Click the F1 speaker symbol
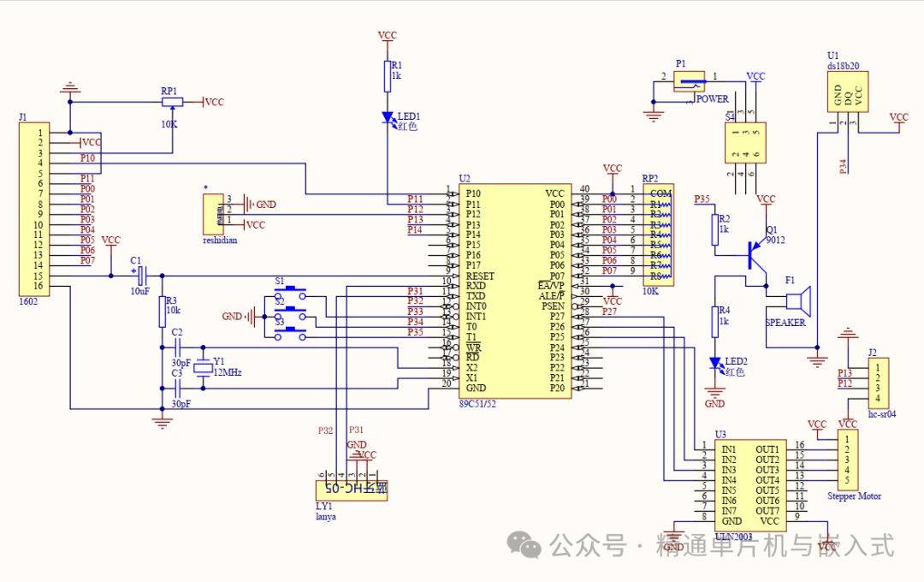The height and width of the screenshot is (582, 924). tap(798, 302)
